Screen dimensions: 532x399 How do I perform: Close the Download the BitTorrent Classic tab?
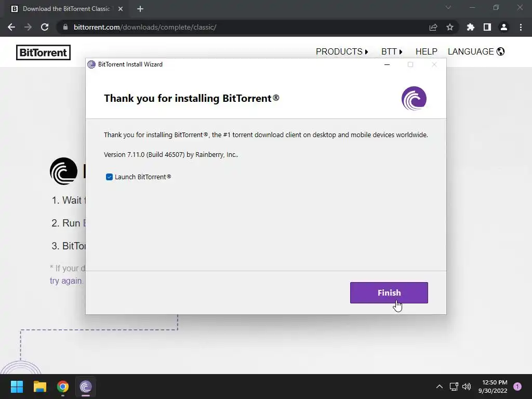click(x=121, y=9)
